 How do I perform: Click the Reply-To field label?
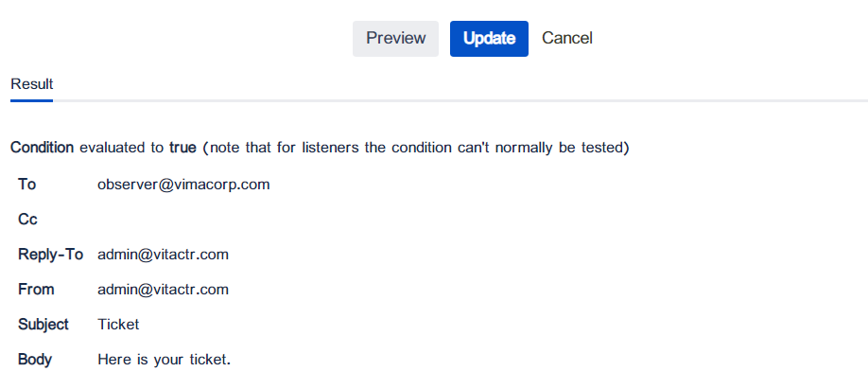pos(50,255)
